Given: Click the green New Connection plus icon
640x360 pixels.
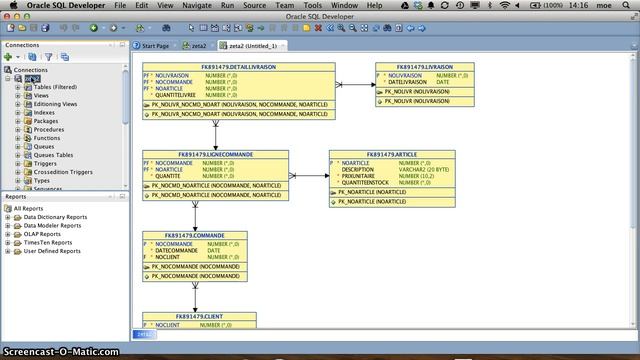Looking at the screenshot, I should [8, 57].
